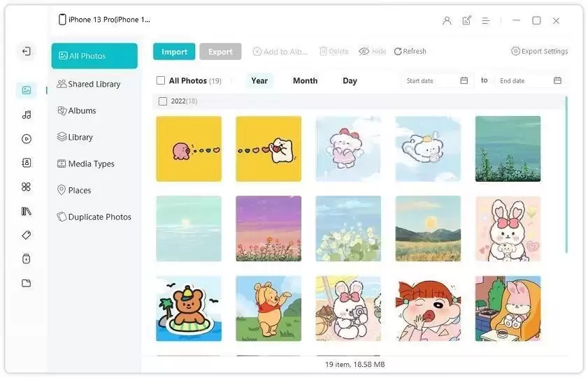Select All Photos in the side panel
Viewport: 588px width, 378px height.
click(x=94, y=56)
